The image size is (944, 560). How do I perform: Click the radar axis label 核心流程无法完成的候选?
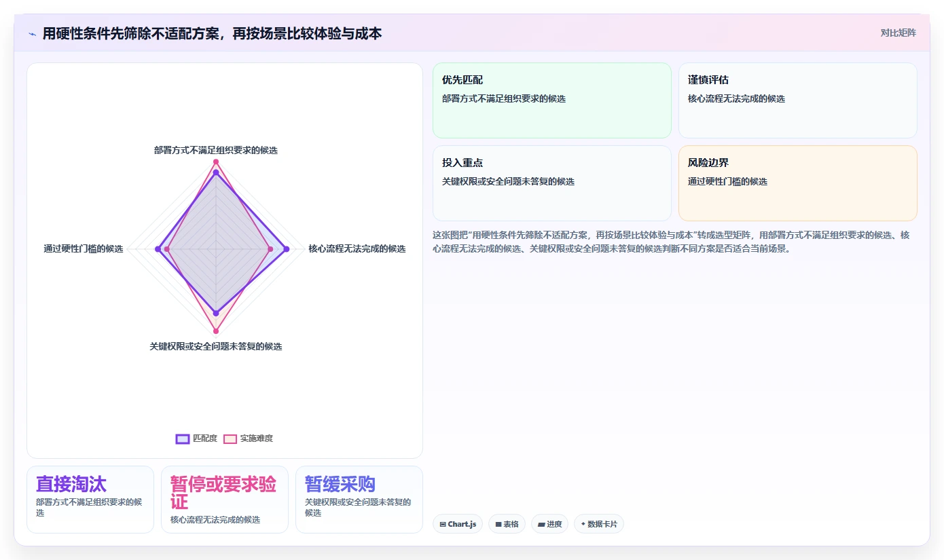point(357,248)
